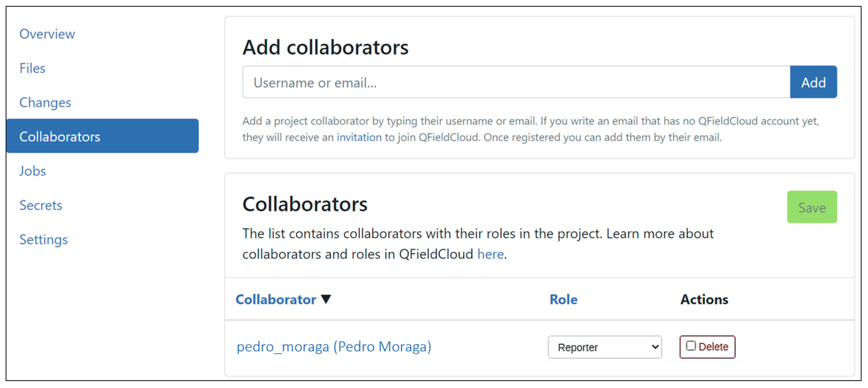The width and height of the screenshot is (868, 388).
Task: Open the 'here' documentation link
Action: tap(490, 254)
